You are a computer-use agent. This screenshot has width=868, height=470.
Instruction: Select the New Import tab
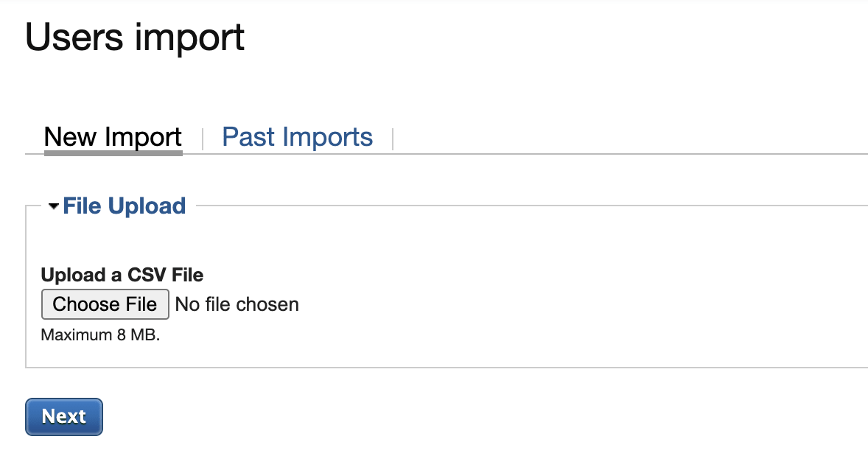coord(113,137)
